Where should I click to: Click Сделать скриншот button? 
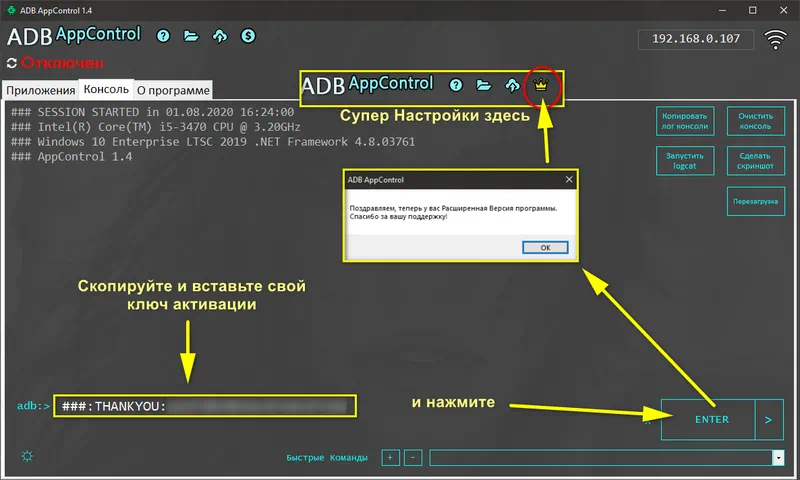point(756,161)
